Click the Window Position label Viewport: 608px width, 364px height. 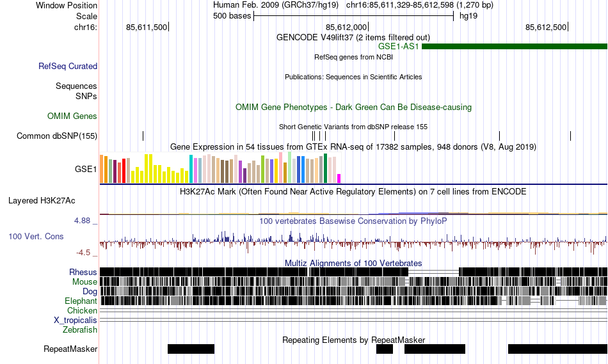tap(67, 5)
